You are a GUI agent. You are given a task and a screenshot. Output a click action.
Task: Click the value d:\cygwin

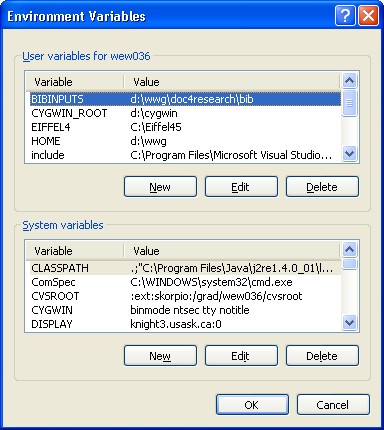pyautogui.click(x=154, y=113)
